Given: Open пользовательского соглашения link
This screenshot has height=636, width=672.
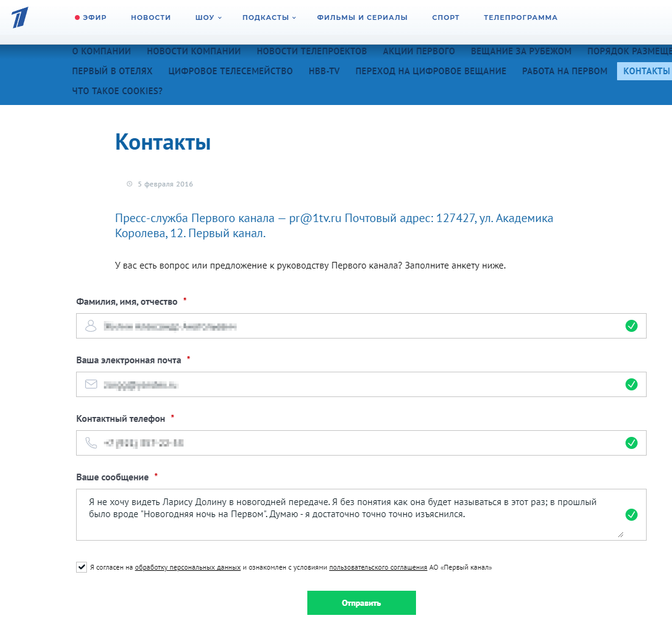Looking at the screenshot, I should pyautogui.click(x=378, y=567).
